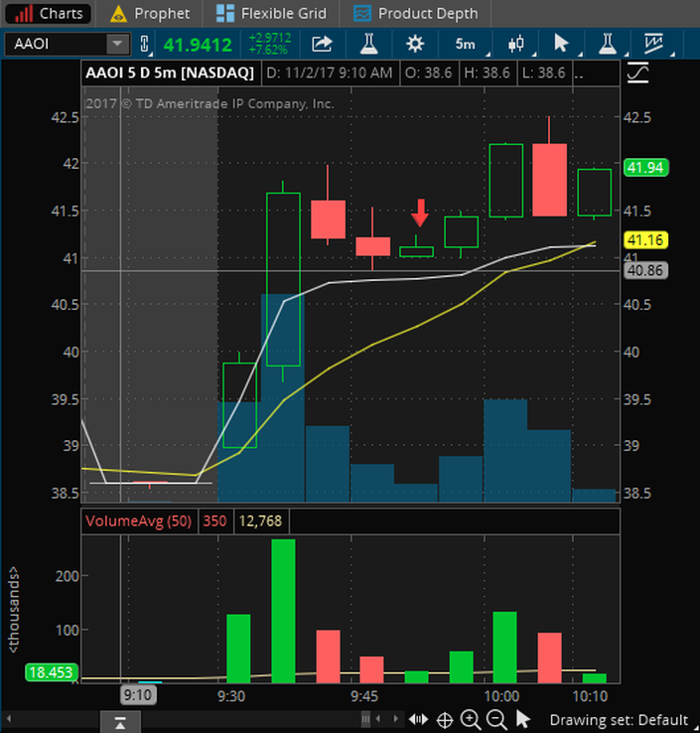Image resolution: width=700 pixels, height=733 pixels.
Task: Click the scroll left arrow at bottom-left
Action: 8,718
